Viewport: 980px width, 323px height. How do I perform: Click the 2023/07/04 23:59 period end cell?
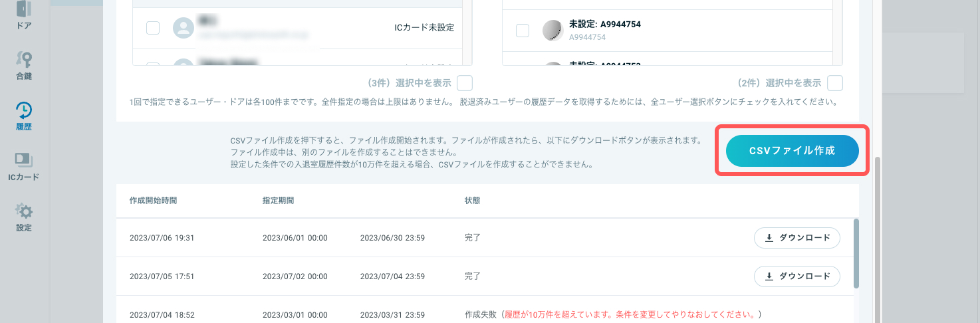pyautogui.click(x=392, y=276)
